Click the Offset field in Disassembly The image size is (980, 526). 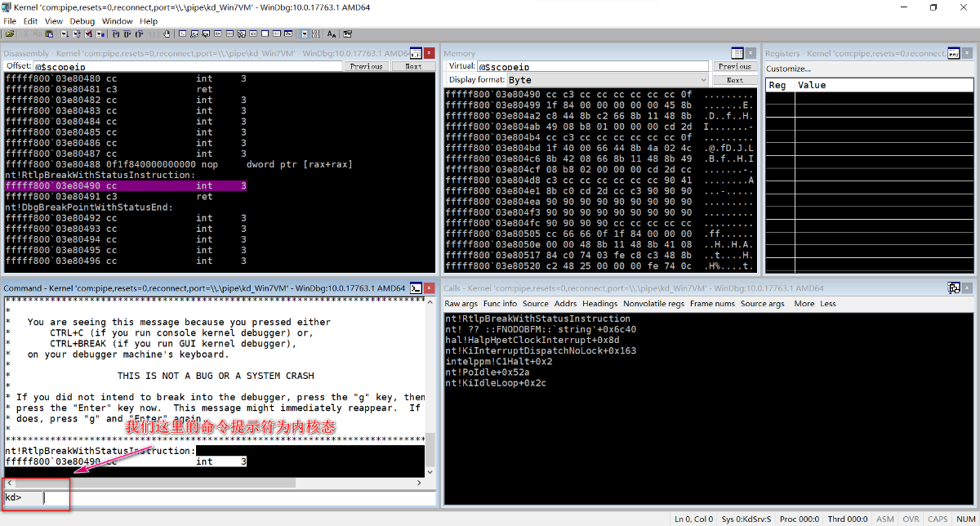(x=188, y=66)
